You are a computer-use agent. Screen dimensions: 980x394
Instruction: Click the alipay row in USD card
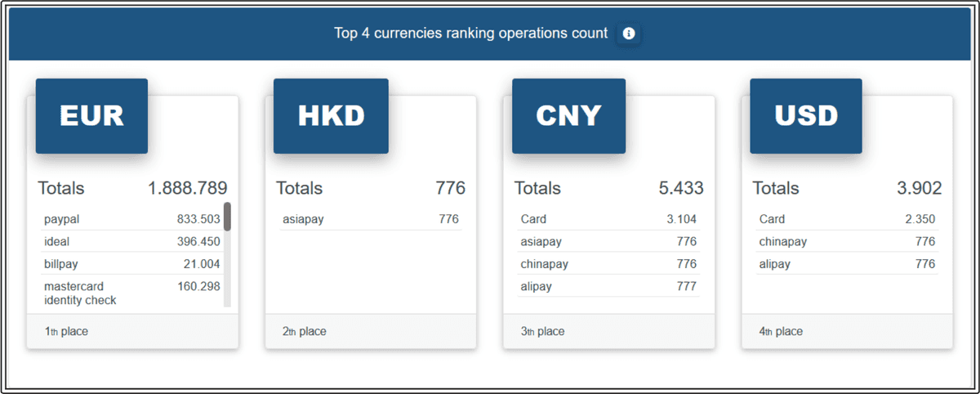pyautogui.click(x=847, y=264)
